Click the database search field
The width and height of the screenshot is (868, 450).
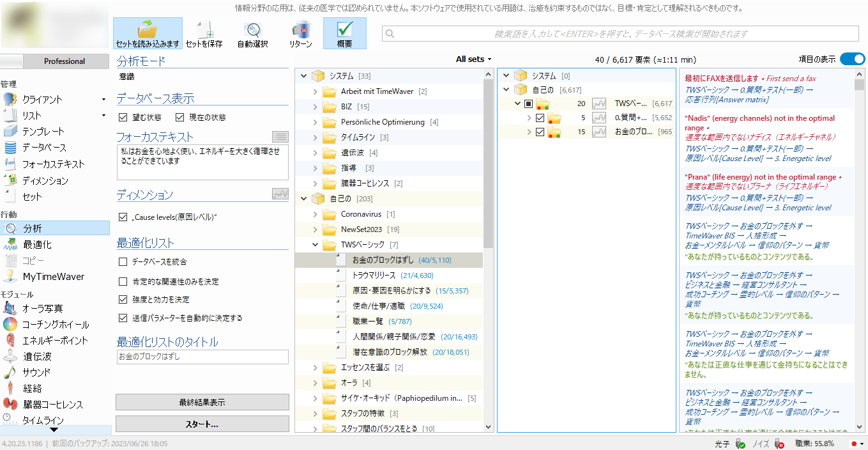[x=620, y=33]
